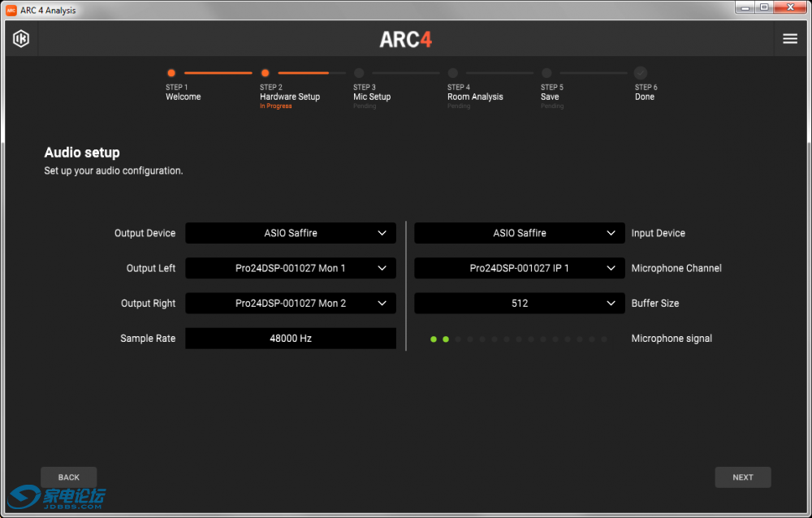Click the IK Multimedia logo icon

[21, 39]
